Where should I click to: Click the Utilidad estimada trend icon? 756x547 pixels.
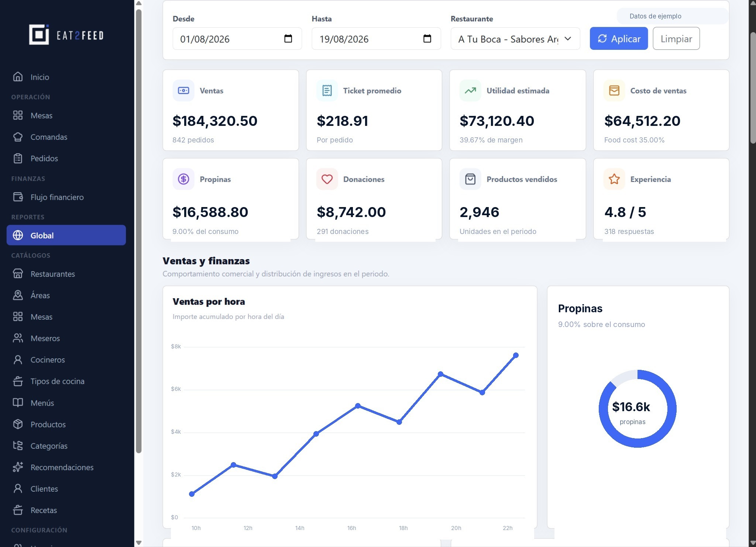470,90
